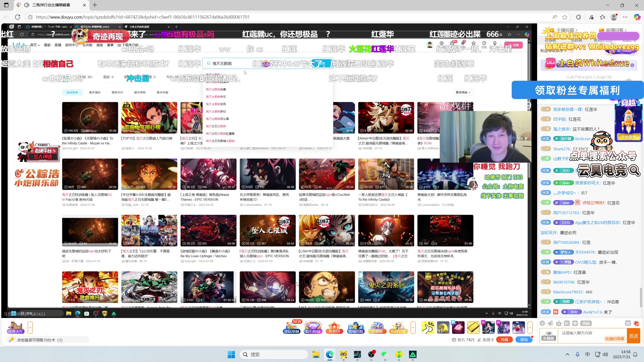View site information lock icon
This screenshot has height=362, width=644.
30,17
